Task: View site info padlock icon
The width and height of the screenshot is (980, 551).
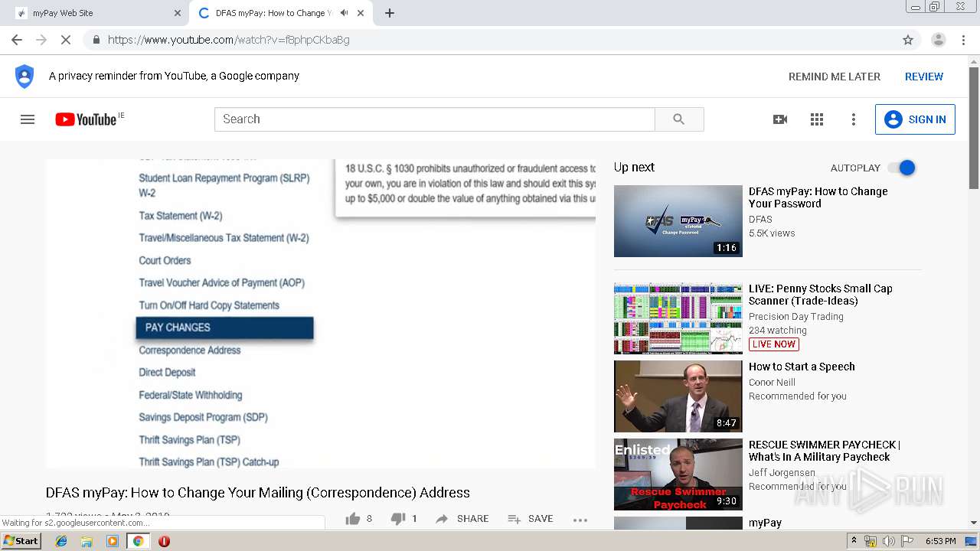Action: (96, 40)
